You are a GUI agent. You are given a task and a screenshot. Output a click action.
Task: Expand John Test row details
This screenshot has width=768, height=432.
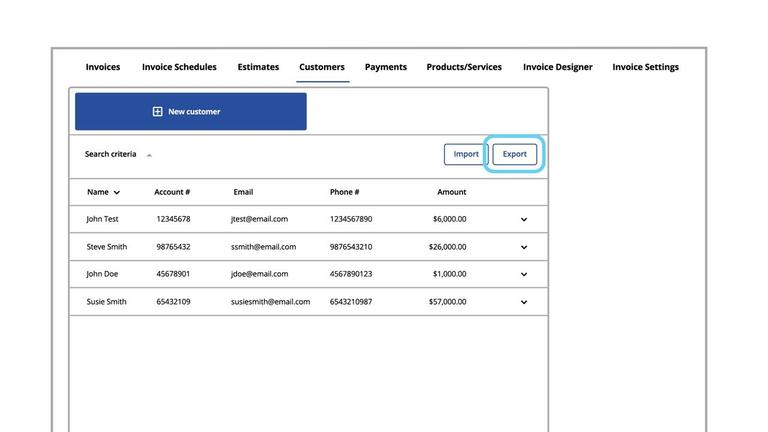point(523,219)
